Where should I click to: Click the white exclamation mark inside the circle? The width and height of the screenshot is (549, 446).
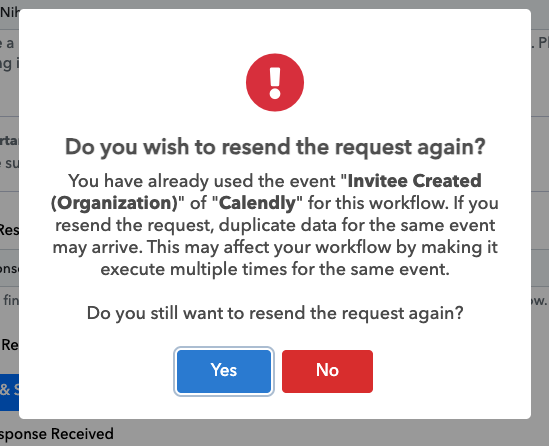tap(275, 83)
